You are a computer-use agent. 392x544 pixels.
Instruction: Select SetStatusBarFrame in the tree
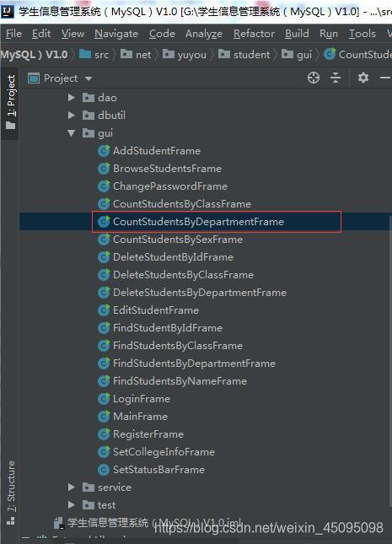(x=158, y=470)
